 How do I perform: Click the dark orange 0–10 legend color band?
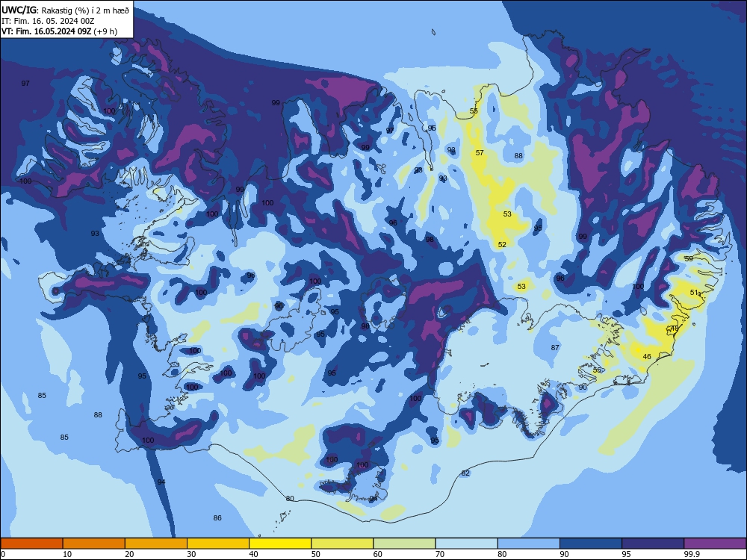pyautogui.click(x=31, y=544)
